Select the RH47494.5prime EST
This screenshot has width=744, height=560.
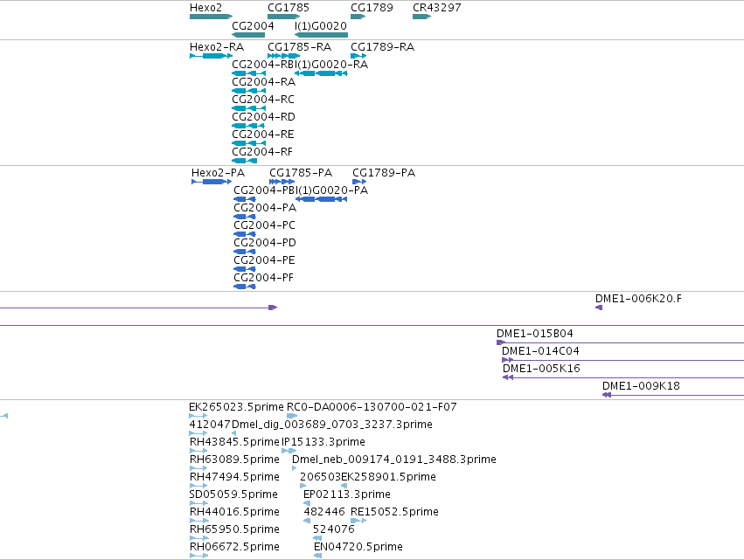[x=198, y=486]
